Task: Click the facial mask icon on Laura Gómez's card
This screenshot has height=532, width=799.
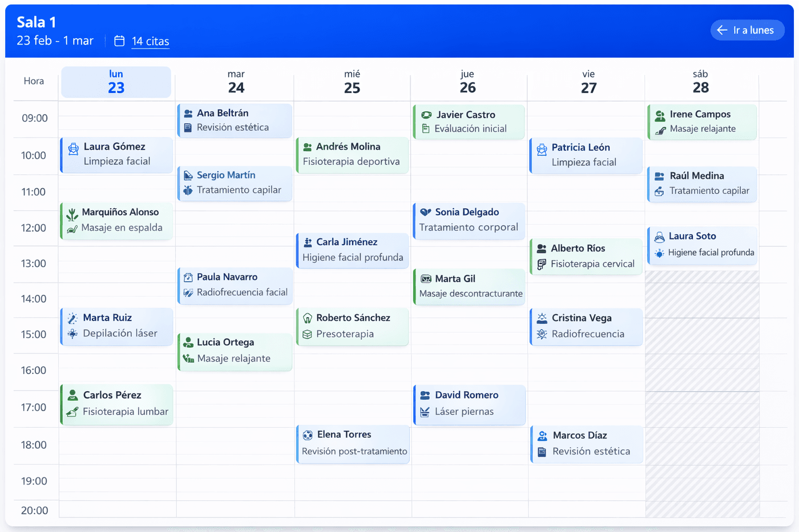Action: coord(73,147)
